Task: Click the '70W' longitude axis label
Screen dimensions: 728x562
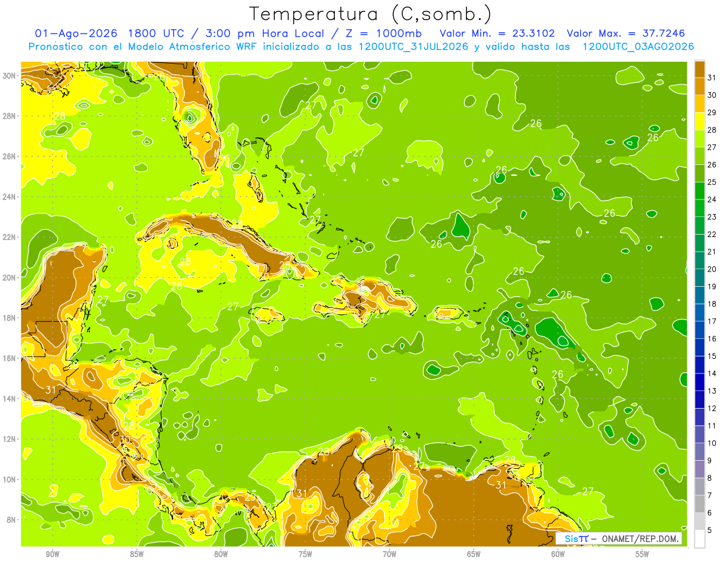Action: [x=389, y=554]
